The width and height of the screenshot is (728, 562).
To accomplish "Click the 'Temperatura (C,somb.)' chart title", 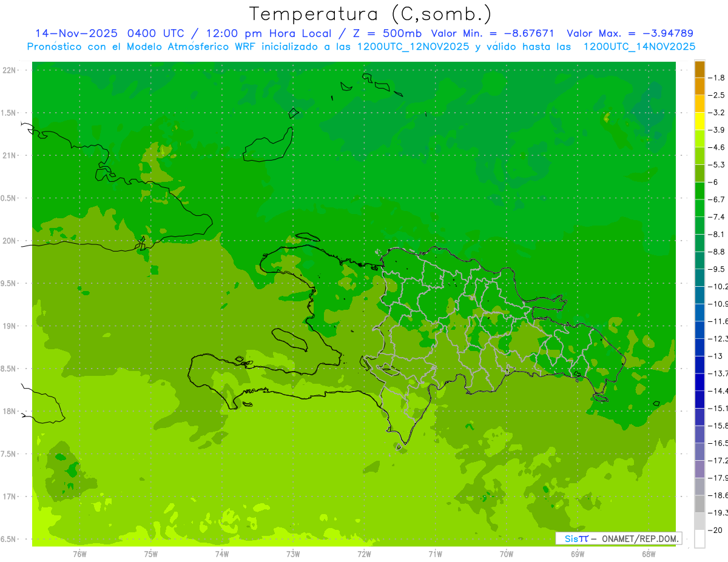I will tap(371, 14).
